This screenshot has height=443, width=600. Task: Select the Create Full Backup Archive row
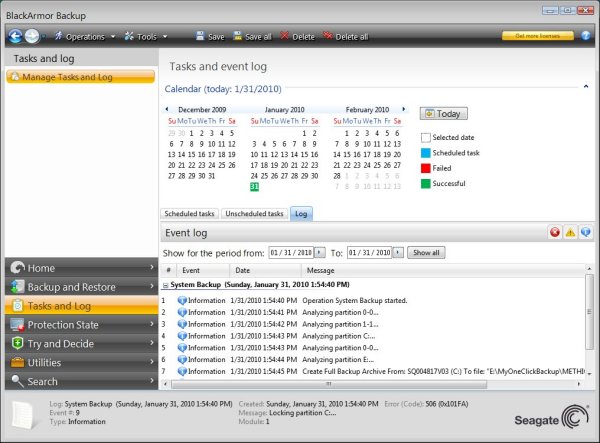pos(373,371)
